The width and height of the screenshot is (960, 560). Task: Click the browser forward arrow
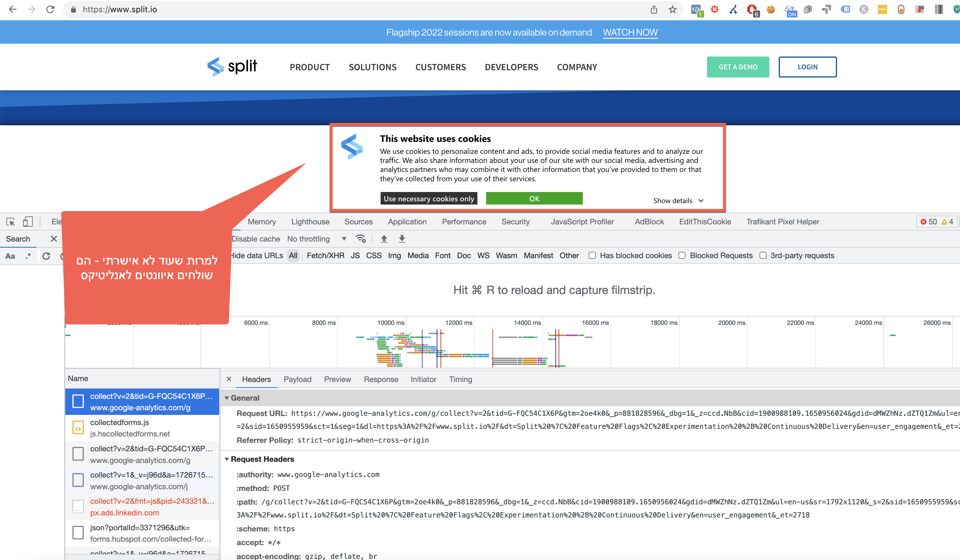pyautogui.click(x=31, y=9)
